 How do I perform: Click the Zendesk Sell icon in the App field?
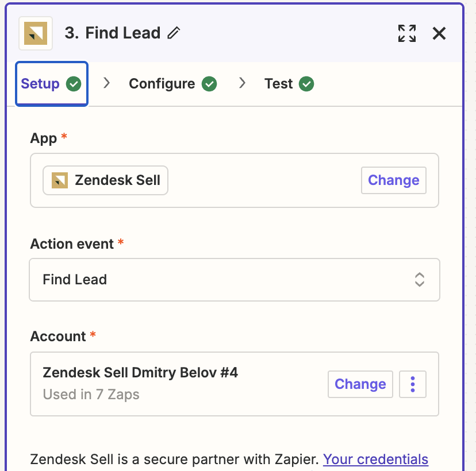point(60,180)
